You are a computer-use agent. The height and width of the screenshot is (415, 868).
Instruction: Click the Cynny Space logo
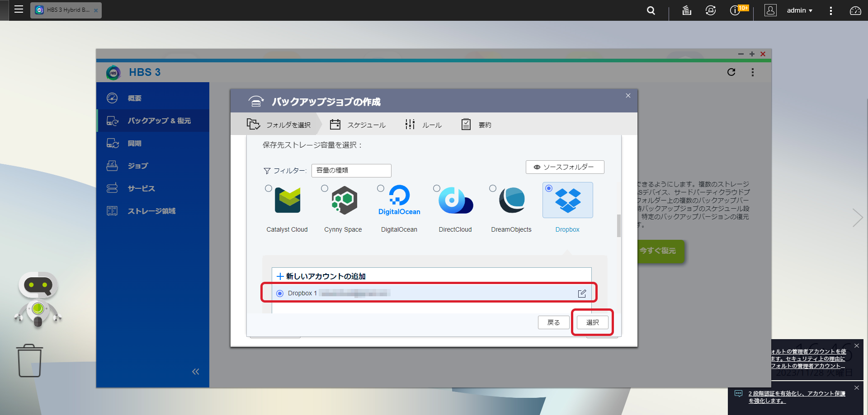tap(344, 200)
